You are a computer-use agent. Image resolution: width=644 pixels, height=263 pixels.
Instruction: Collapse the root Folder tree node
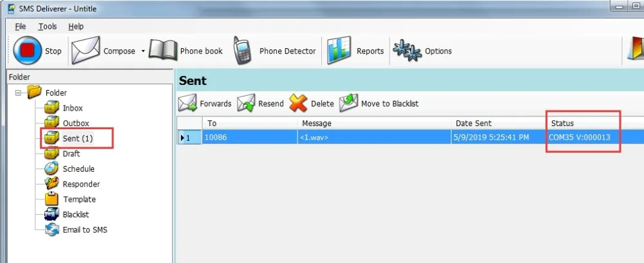coord(18,93)
